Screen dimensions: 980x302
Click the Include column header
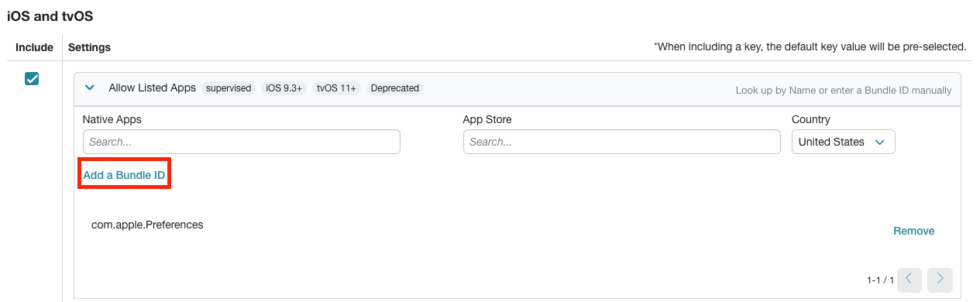(34, 47)
